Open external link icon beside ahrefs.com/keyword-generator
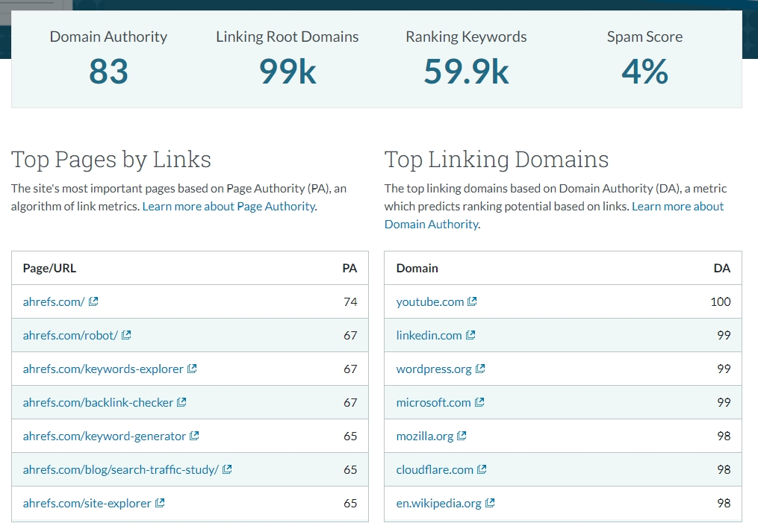This screenshot has width=758, height=532. 194,436
